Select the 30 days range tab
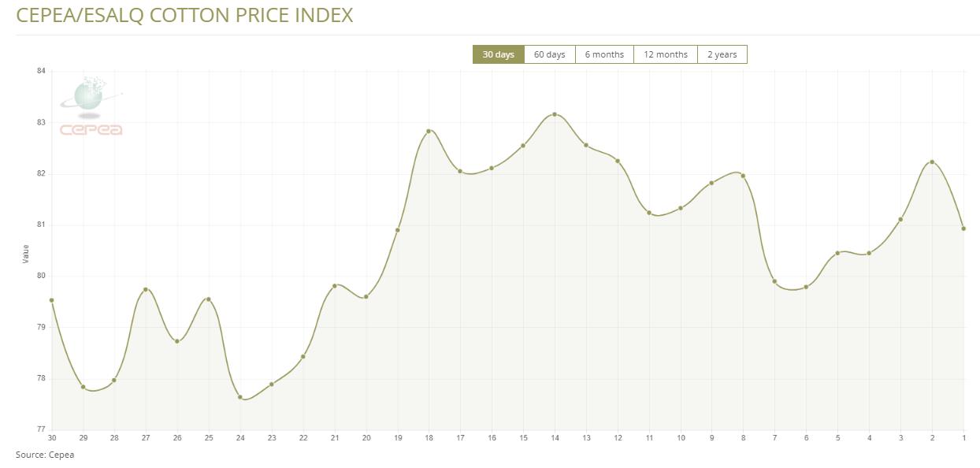Screen dimensions: 980x468 point(498,54)
